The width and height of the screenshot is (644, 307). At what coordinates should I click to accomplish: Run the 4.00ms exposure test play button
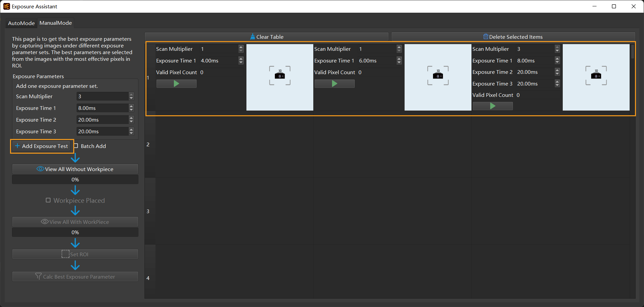point(176,84)
